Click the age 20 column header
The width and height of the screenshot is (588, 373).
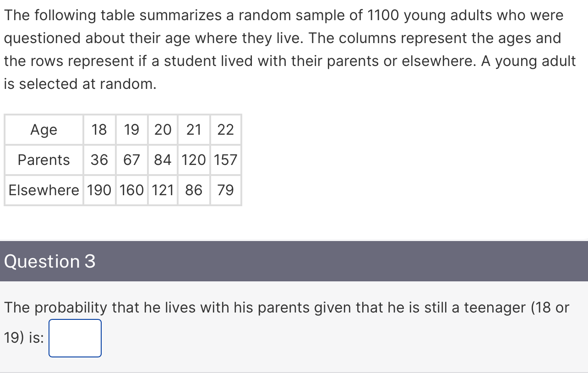(162, 130)
